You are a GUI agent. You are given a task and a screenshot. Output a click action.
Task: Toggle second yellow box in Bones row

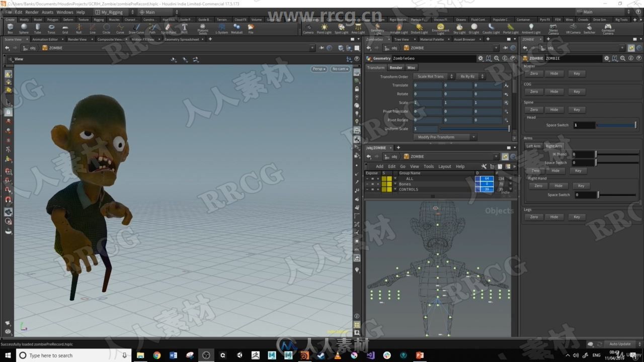tap(389, 184)
